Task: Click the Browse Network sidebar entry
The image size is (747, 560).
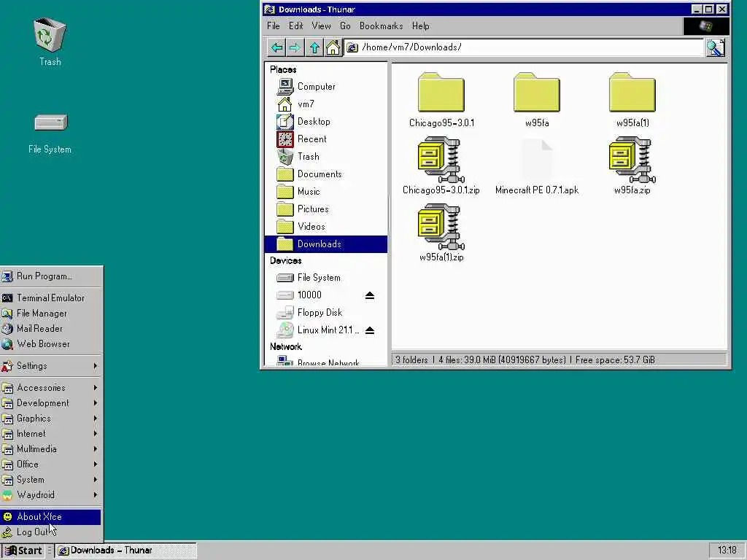Action: coord(326,362)
